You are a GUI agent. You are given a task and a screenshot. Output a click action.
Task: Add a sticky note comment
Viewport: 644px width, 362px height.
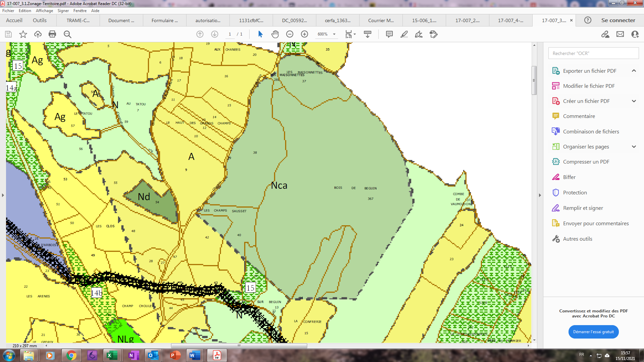389,34
